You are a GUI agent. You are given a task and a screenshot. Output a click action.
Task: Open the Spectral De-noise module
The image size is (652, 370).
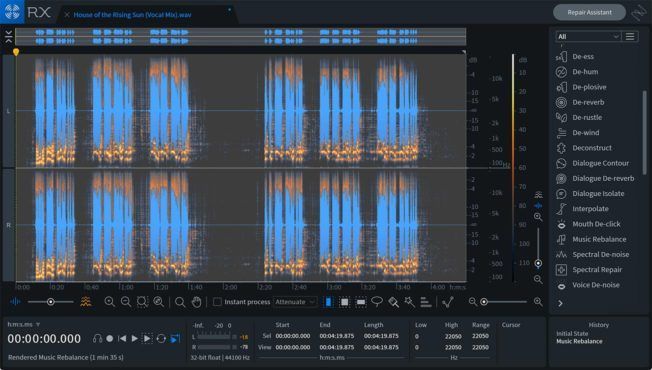[x=600, y=255]
